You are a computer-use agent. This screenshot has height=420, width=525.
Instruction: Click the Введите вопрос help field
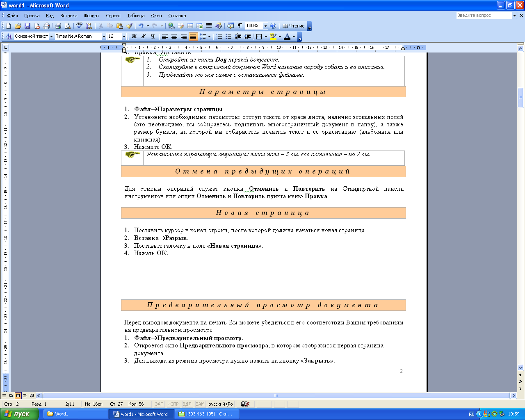pos(484,16)
